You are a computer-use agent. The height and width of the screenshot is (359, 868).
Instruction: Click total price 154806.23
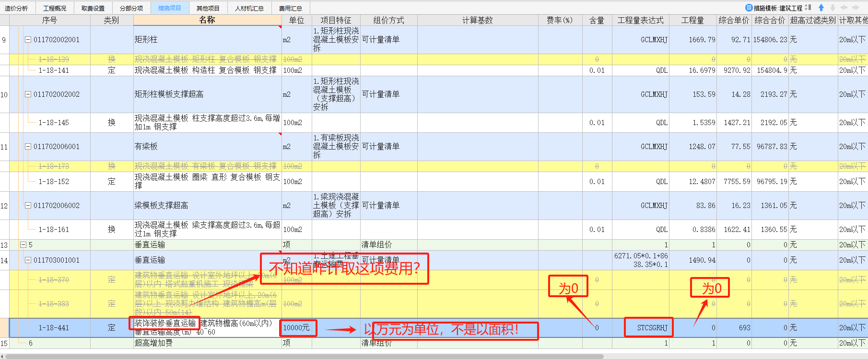coord(770,40)
